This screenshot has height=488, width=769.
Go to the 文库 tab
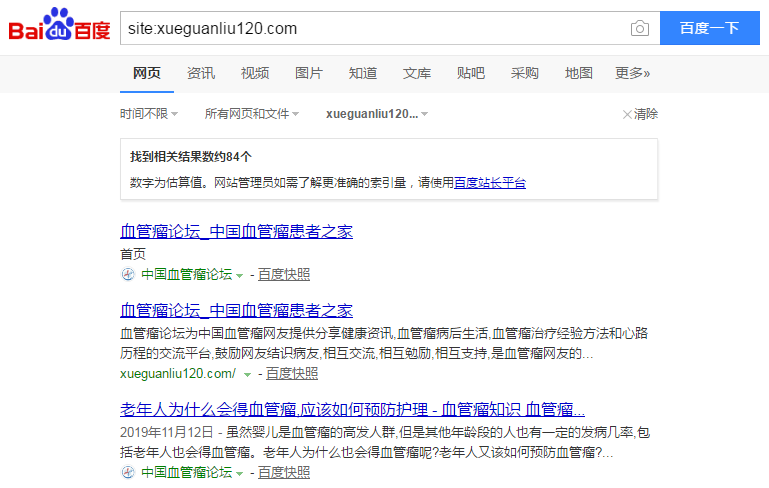coord(417,74)
